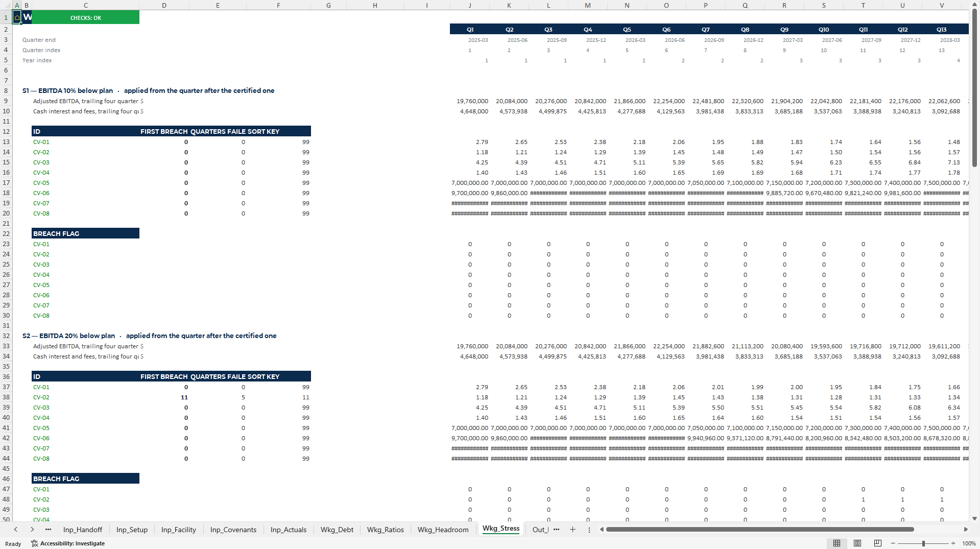Click quarter end date 2026-12
Image resolution: width=980 pixels, height=549 pixels.
click(x=753, y=40)
